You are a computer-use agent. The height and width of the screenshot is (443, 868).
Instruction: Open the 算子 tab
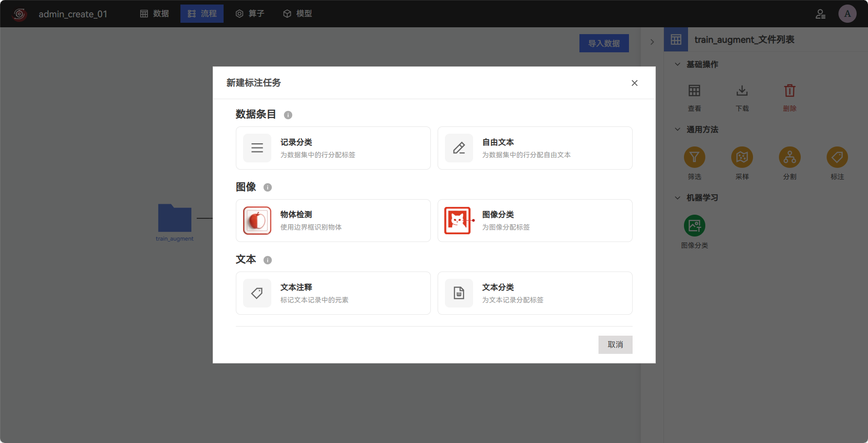[x=249, y=14]
